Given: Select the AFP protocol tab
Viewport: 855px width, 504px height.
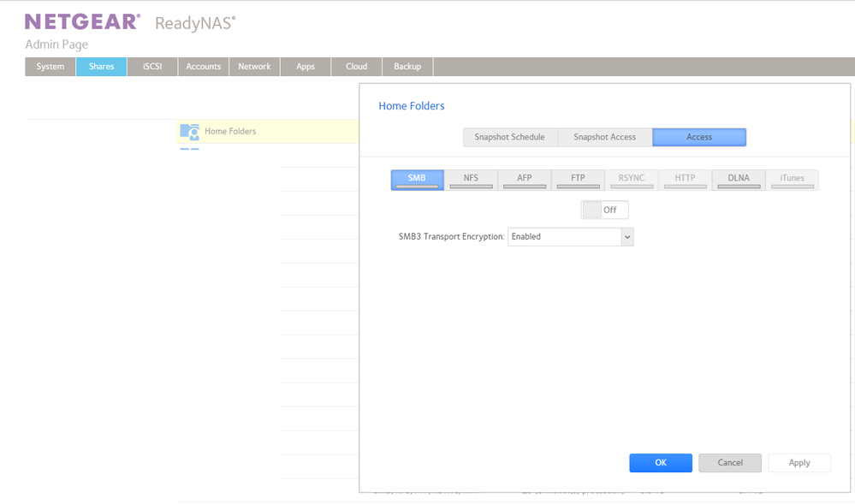Looking at the screenshot, I should [525, 179].
